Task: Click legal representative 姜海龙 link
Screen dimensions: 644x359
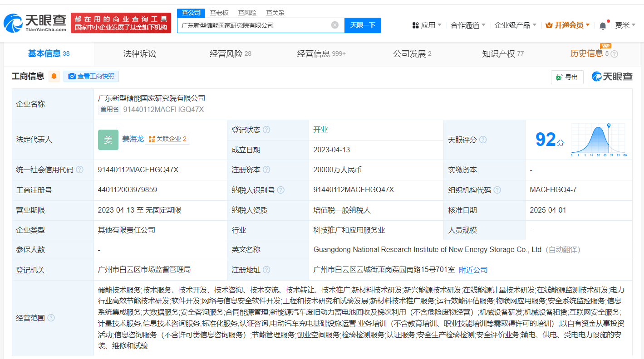Action: click(x=133, y=139)
